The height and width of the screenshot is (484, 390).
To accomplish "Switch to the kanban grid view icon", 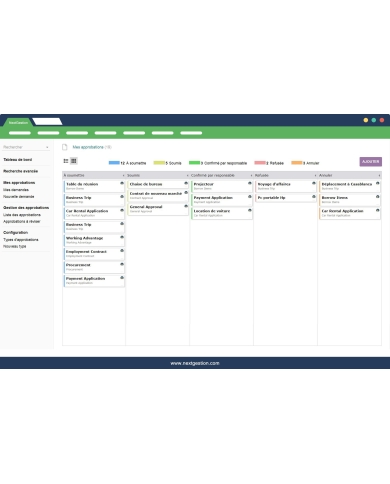I will click(x=74, y=161).
